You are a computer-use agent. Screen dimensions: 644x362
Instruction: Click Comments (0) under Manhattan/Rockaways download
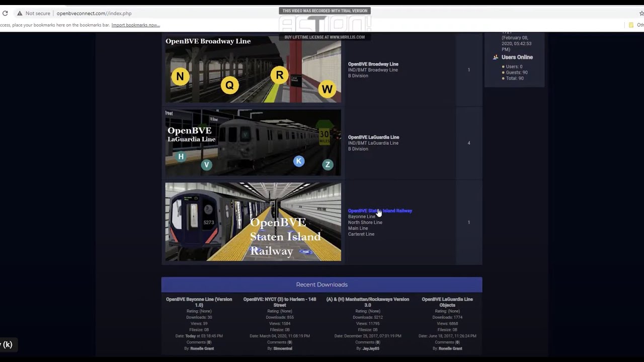368,342
